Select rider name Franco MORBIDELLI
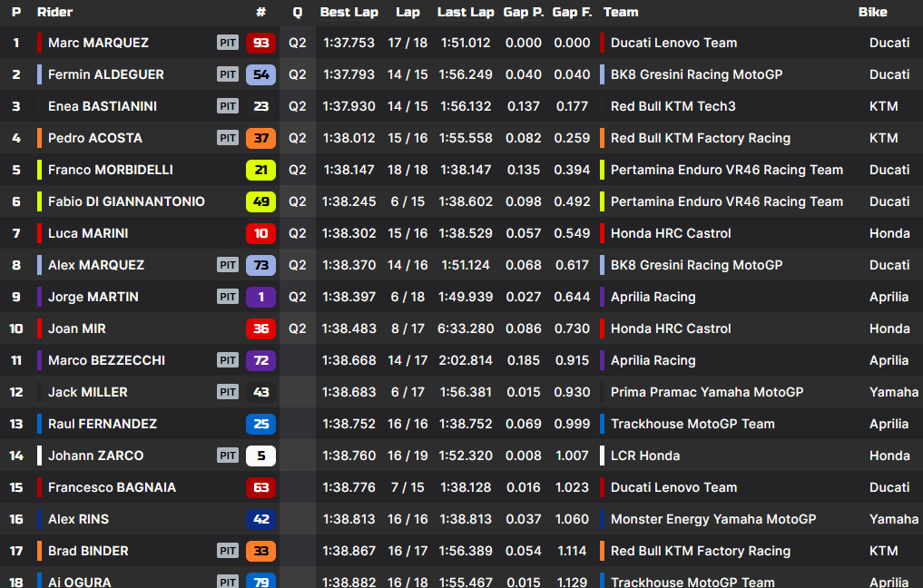The width and height of the screenshot is (923, 588). coord(111,170)
